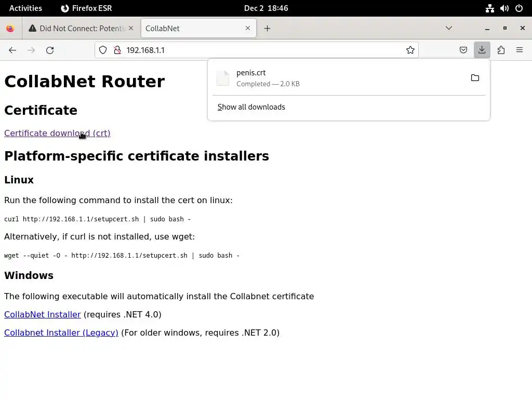Open tracking protection shield icon

(x=103, y=50)
